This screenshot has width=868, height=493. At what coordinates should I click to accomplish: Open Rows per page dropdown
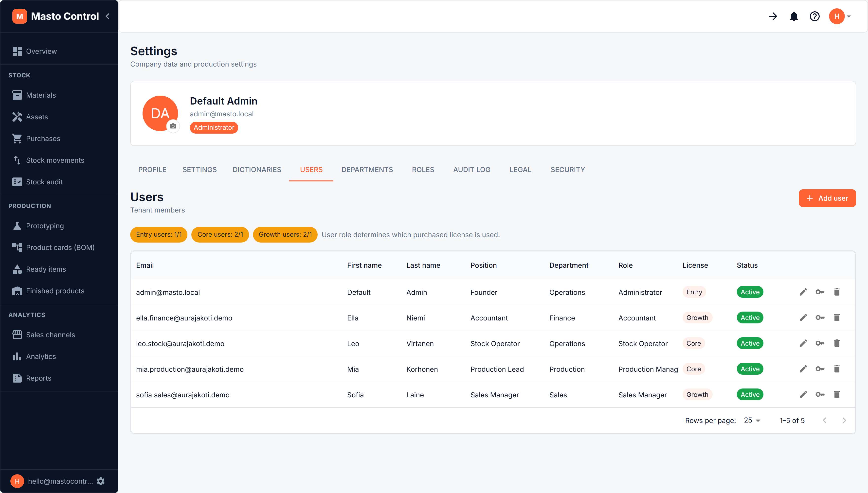pos(752,420)
